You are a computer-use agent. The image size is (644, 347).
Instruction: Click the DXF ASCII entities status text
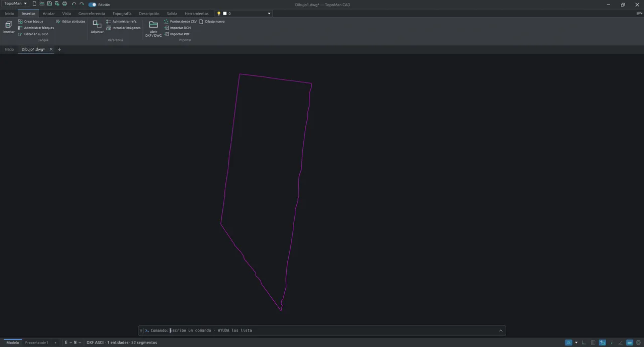[122, 342]
